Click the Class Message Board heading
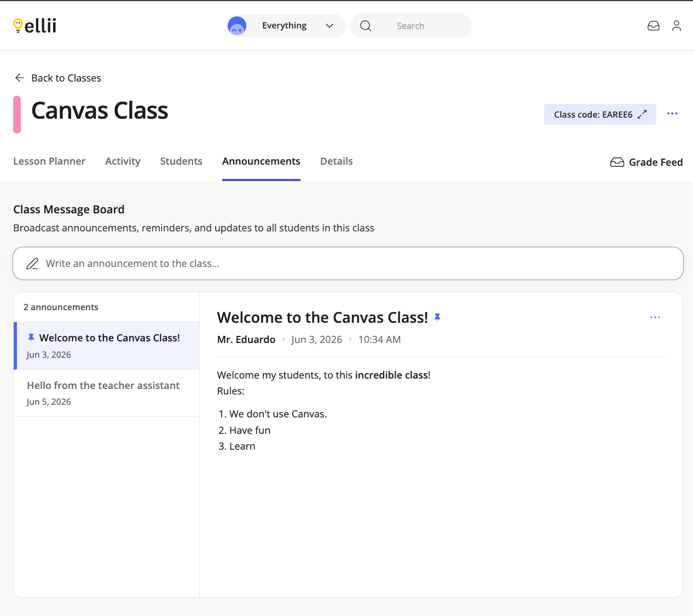The width and height of the screenshot is (693, 616). click(x=69, y=210)
